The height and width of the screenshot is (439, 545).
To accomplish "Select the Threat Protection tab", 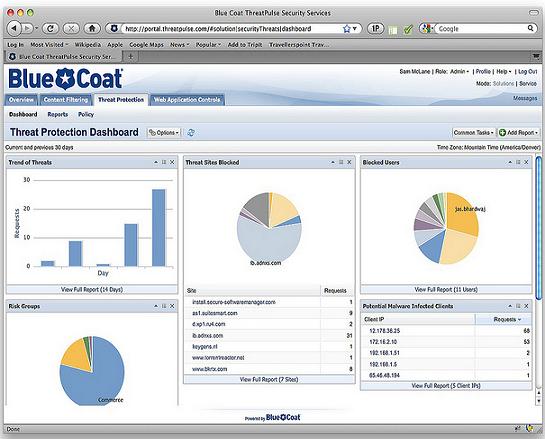I will 121,100.
